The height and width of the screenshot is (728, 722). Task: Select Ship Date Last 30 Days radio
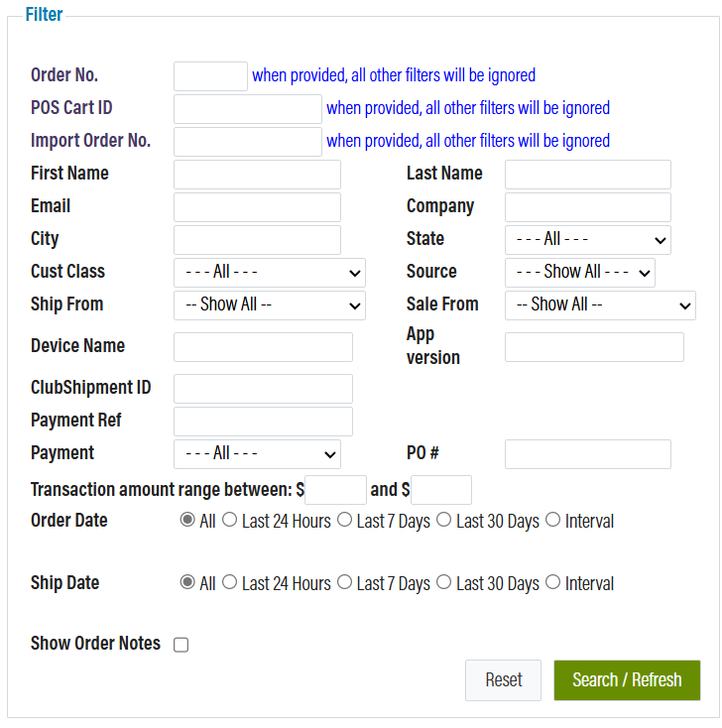pos(443,583)
